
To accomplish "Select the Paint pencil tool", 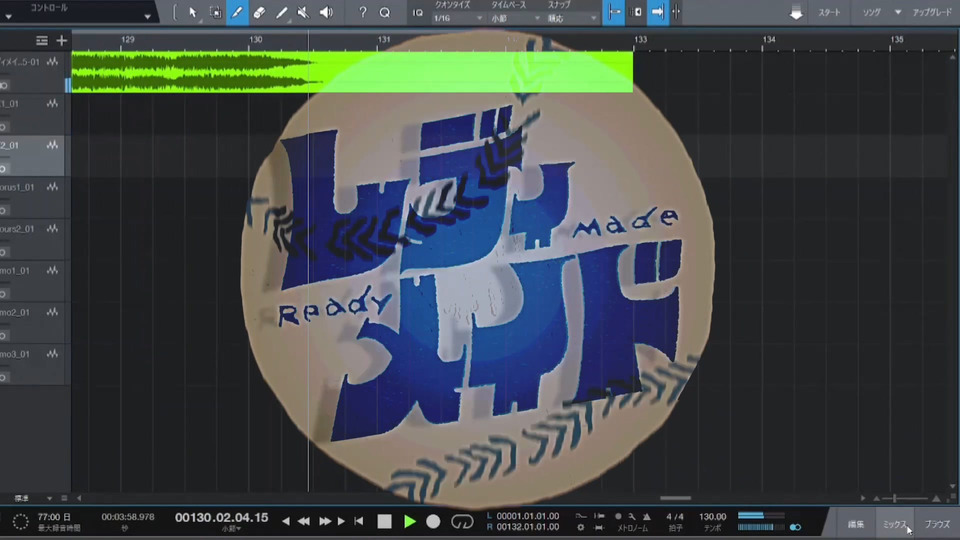I will point(237,12).
